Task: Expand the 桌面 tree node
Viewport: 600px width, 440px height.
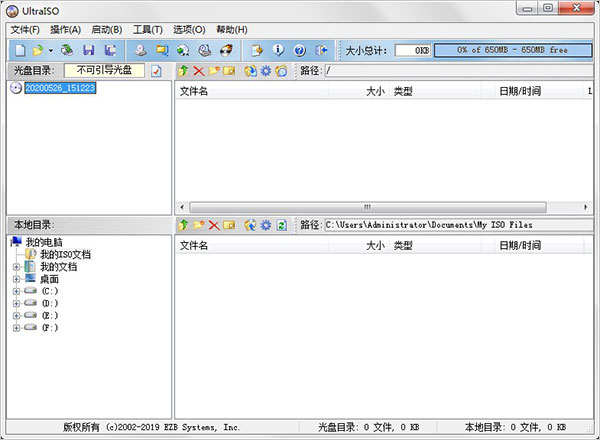Action: pos(16,279)
